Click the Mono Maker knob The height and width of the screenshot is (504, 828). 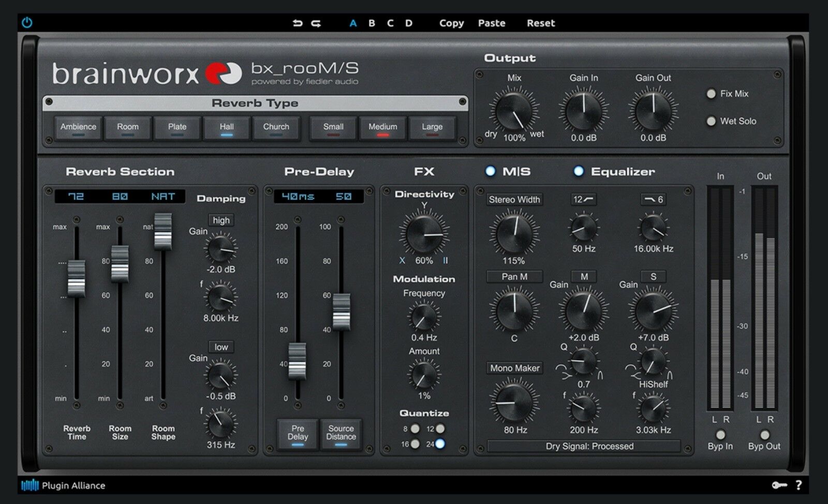click(x=514, y=402)
